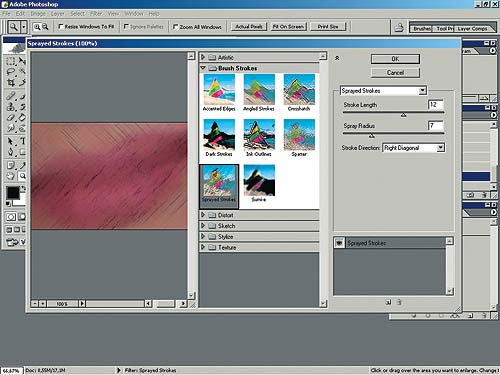500x375 pixels.
Task: Enable Resize Windows To Fit checkbox
Action: (61, 26)
